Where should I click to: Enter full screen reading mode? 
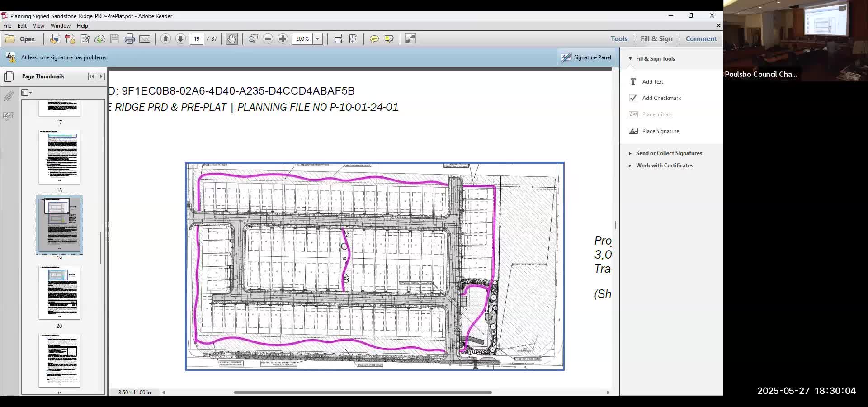(x=410, y=39)
